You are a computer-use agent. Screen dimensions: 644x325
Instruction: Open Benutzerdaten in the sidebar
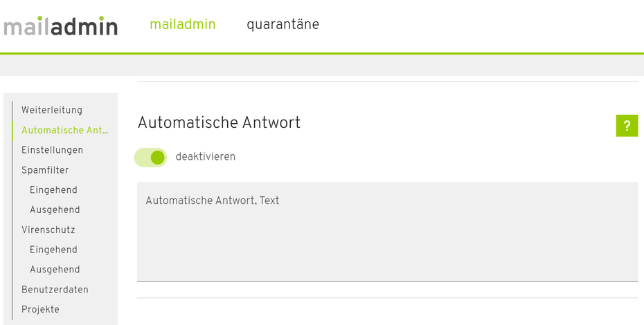[55, 290]
